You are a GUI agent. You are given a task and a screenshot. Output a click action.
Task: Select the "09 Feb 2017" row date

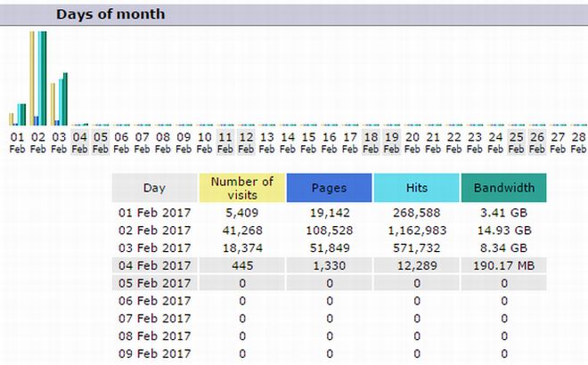click(x=154, y=352)
